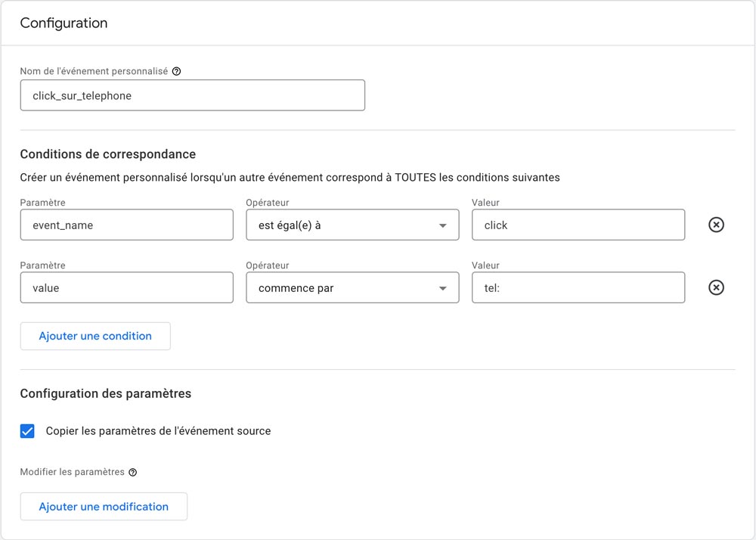Click the event_name parameter field

[127, 225]
